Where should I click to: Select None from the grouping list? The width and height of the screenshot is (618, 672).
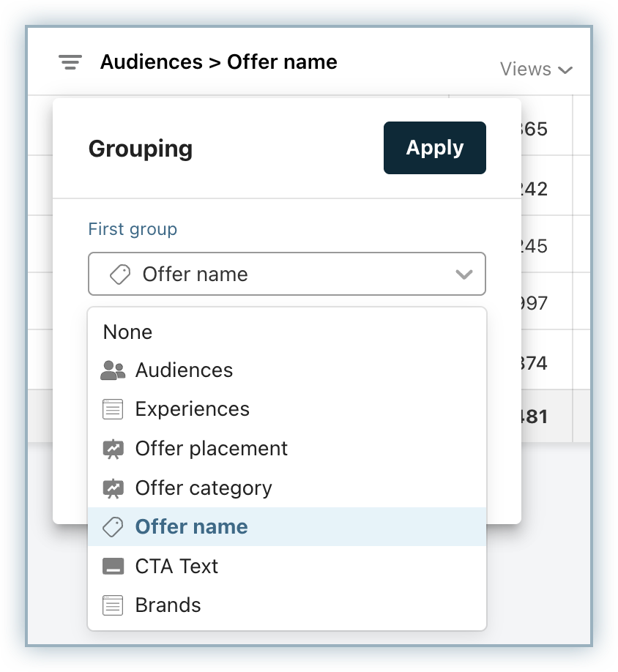pyautogui.click(x=128, y=332)
